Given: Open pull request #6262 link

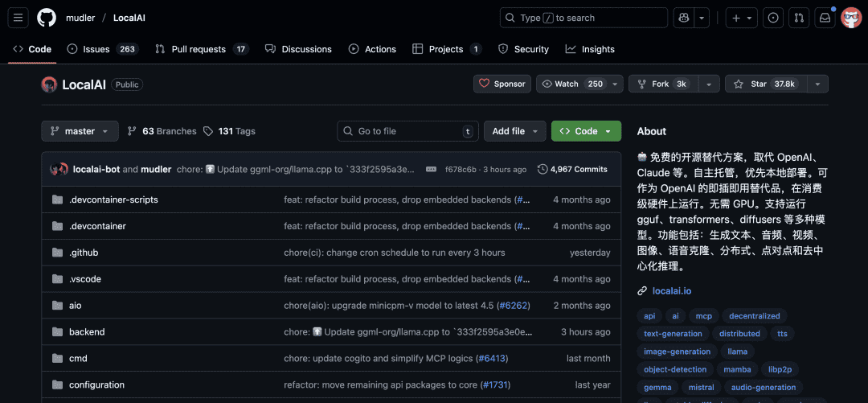Looking at the screenshot, I should pyautogui.click(x=512, y=306).
